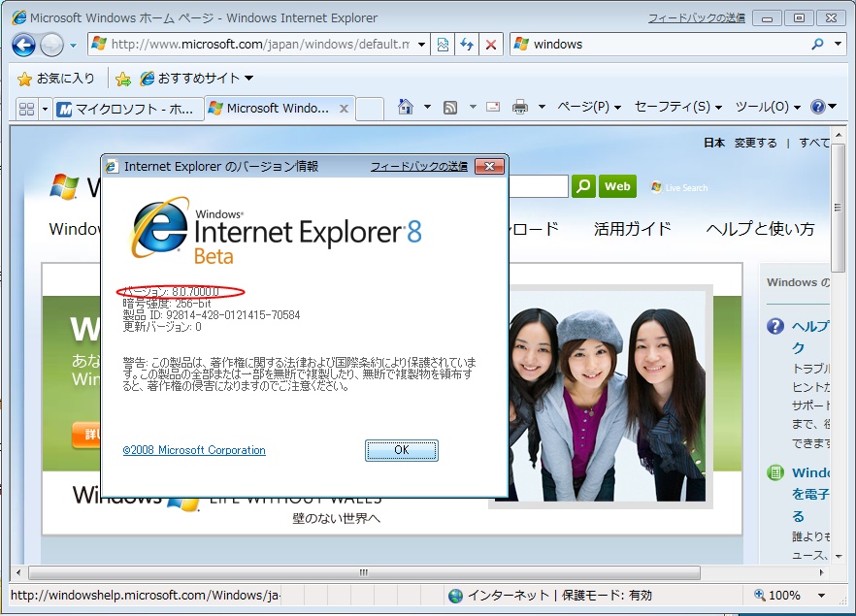Click the 100% zoom level button
Screen dimensions: 856x616
[x=778, y=596]
